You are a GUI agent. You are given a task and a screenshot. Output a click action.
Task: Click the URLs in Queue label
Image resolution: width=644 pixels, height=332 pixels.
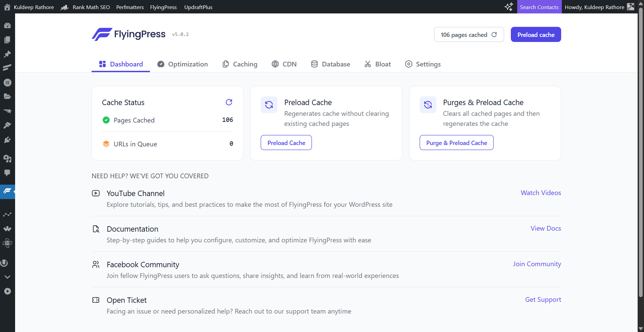[135, 144]
